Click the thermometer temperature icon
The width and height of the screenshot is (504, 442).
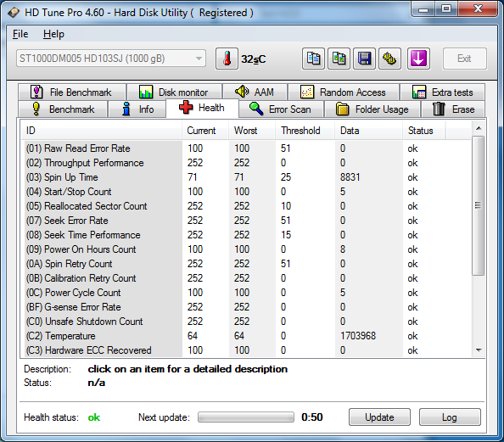point(227,59)
